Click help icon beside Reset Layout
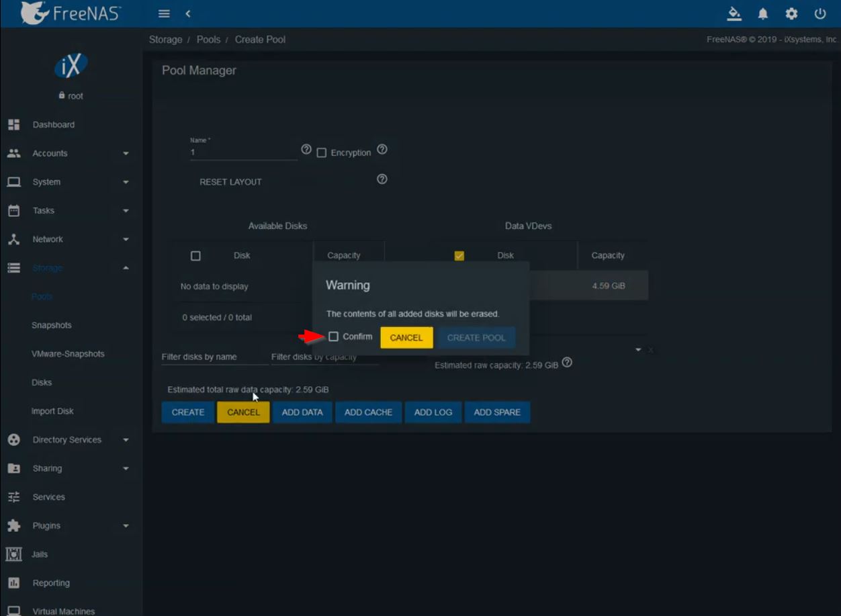The width and height of the screenshot is (841, 616). tap(382, 179)
